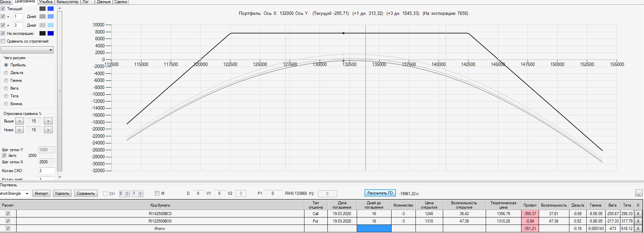This screenshot has height=233, width=644.
Task: Open the shortStrangle portfolio dropdown
Action: (15, 193)
